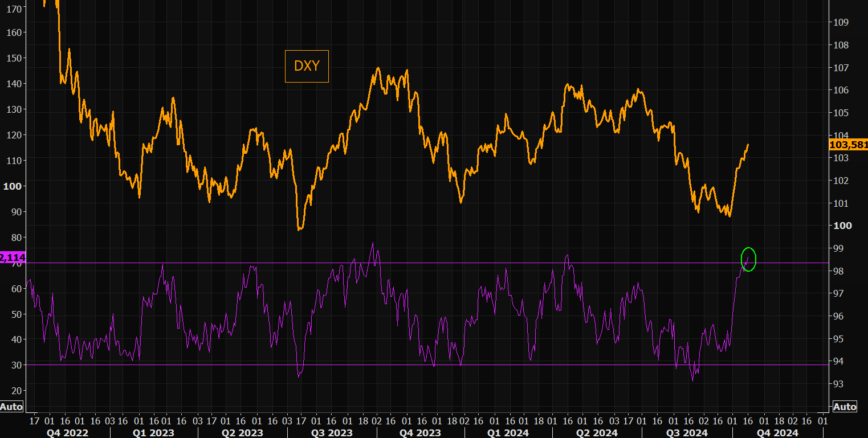Viewport: 868px width, 438px height.
Task: Select the Q1 2024 quarter label
Action: (x=508, y=433)
